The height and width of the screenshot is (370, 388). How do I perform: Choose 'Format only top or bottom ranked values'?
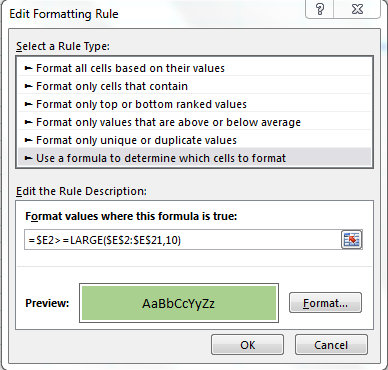click(x=194, y=104)
